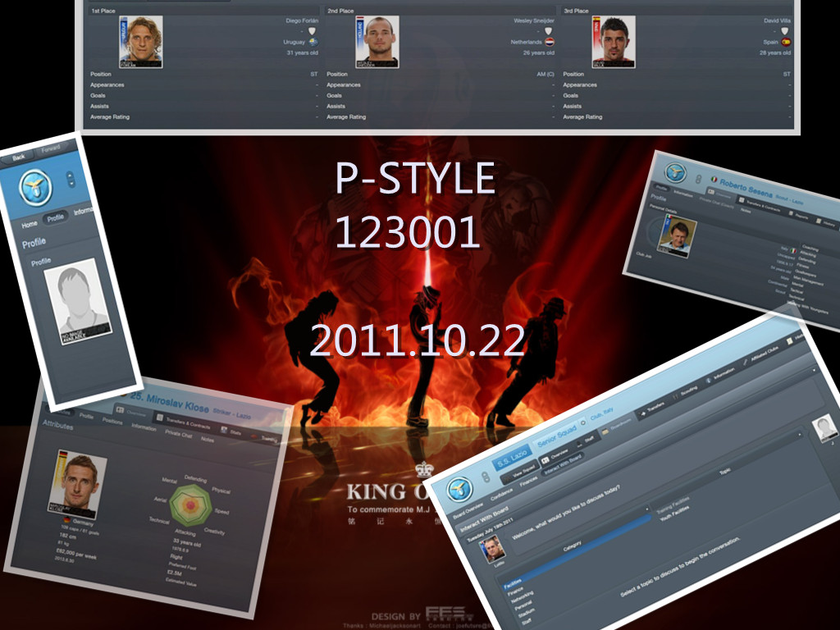Click the Lazio club crest in the profile panel
The width and height of the screenshot is (840, 630).
(35, 188)
